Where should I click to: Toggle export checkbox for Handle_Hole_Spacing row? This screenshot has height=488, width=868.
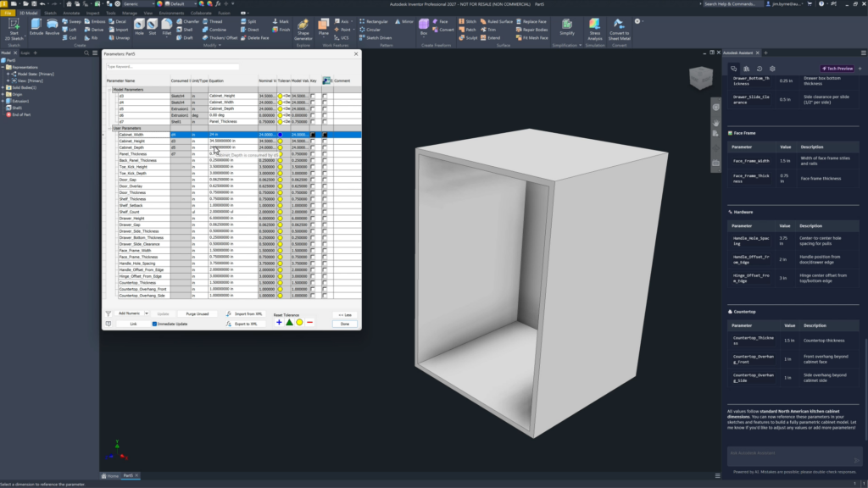click(325, 263)
